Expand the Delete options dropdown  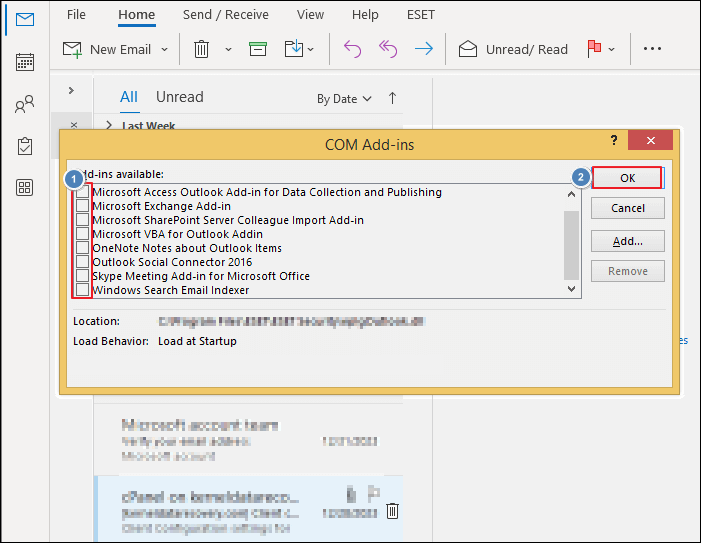tap(228, 50)
